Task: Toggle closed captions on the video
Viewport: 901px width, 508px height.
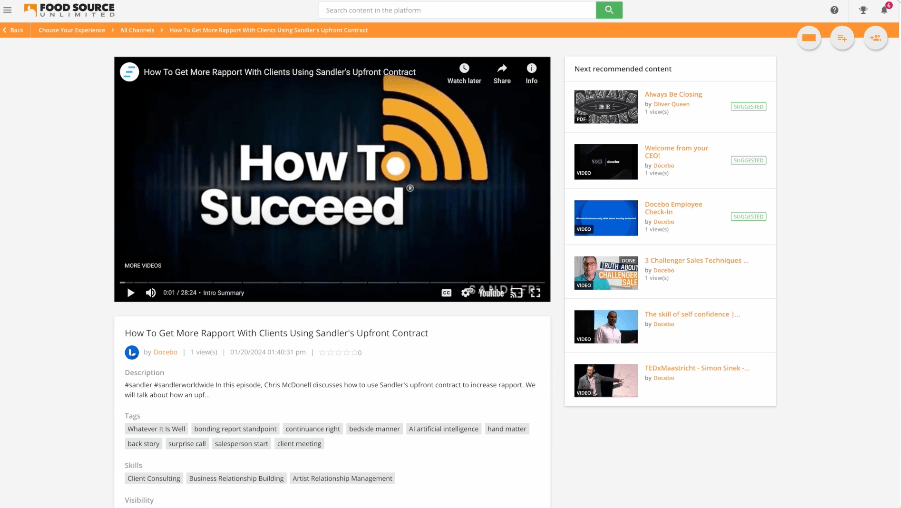Action: pos(446,293)
